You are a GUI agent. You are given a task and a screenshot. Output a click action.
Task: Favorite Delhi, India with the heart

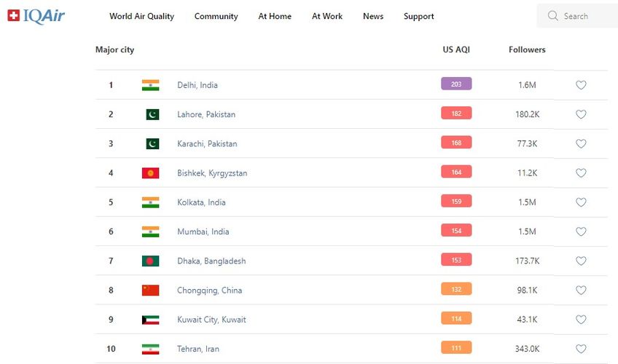581,85
